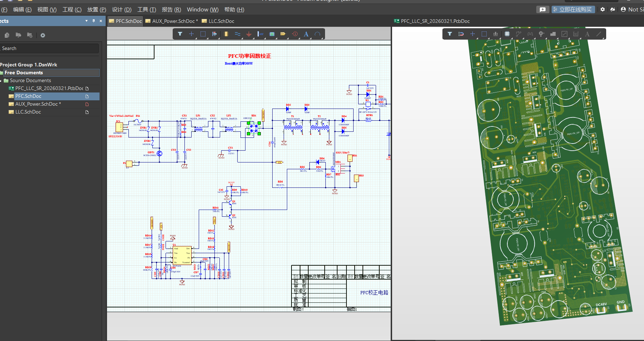Click the Projects panel Search field
Screen dimensions: 644x341
tap(49, 49)
